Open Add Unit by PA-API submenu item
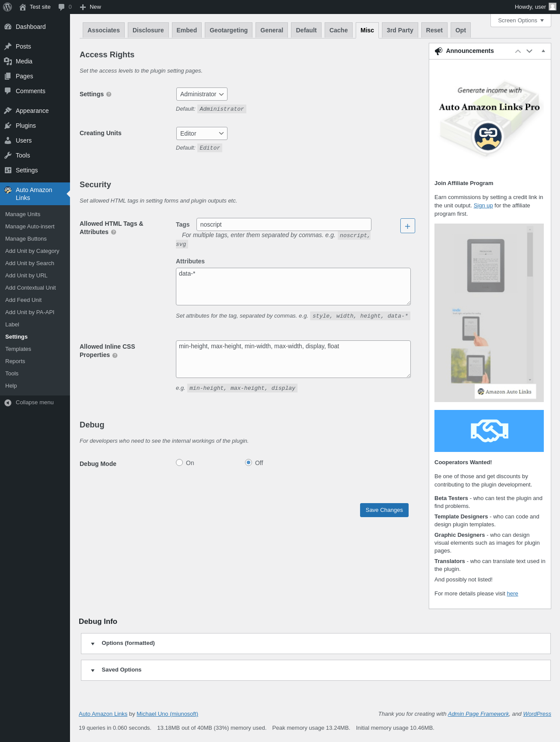This screenshot has width=560, height=742. click(30, 312)
